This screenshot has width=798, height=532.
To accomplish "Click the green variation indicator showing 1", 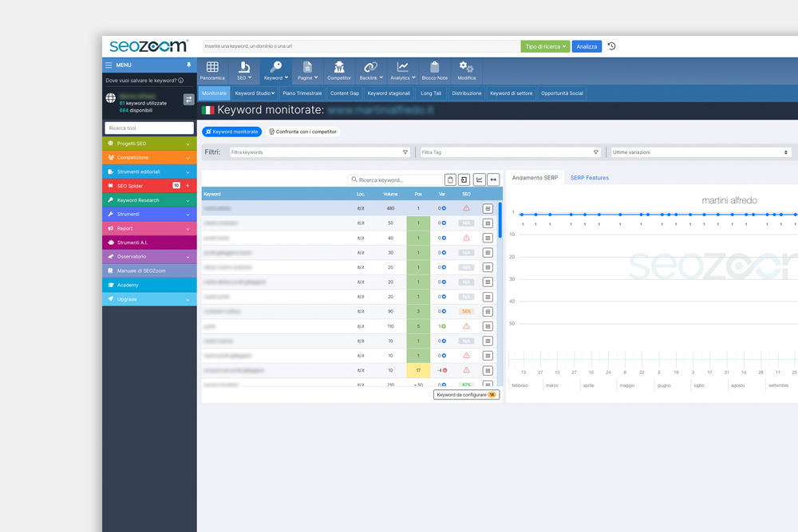I will click(443, 326).
